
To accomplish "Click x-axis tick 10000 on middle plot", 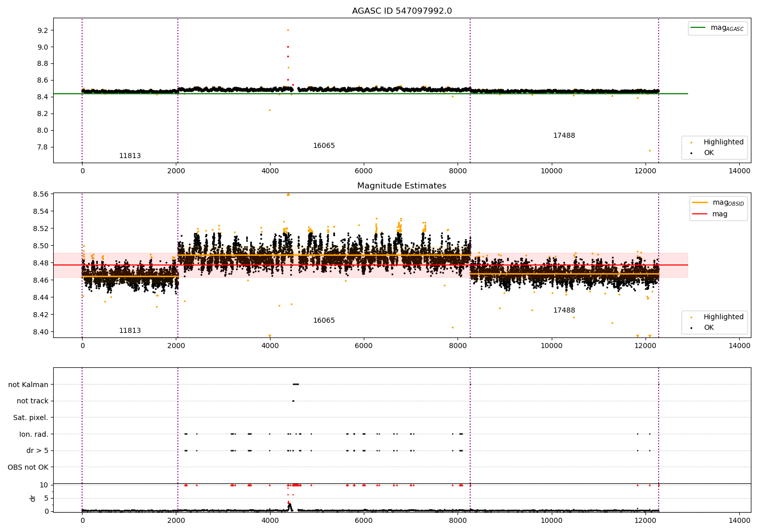I will 551,346.
